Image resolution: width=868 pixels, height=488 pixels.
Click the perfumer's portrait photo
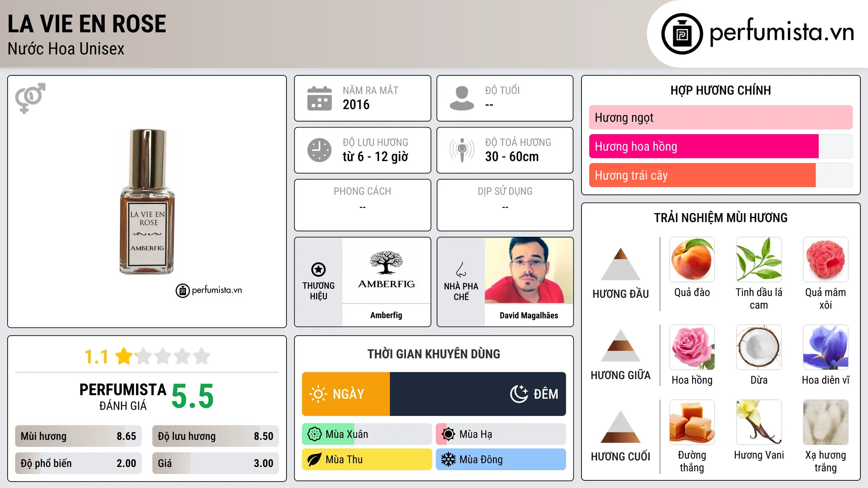529,270
